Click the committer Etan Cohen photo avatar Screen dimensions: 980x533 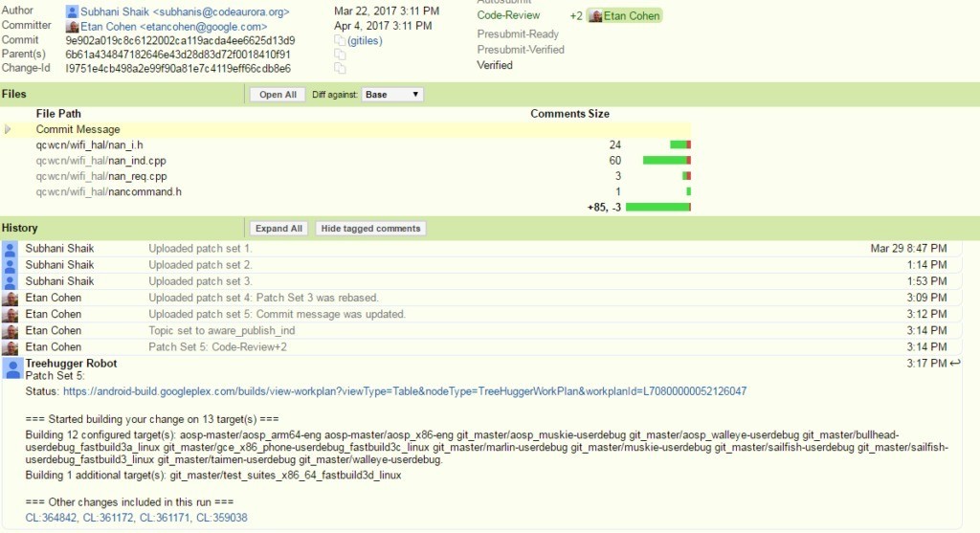[72, 27]
